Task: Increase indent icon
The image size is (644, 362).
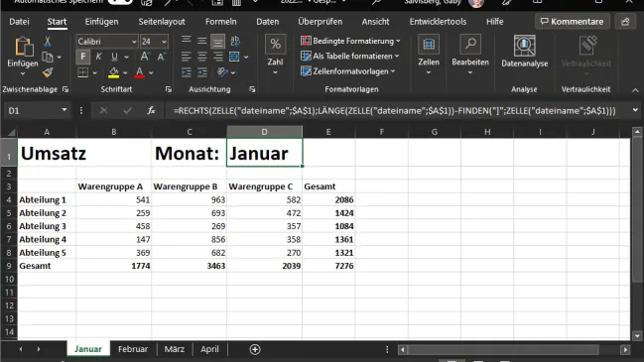Action: pos(202,72)
